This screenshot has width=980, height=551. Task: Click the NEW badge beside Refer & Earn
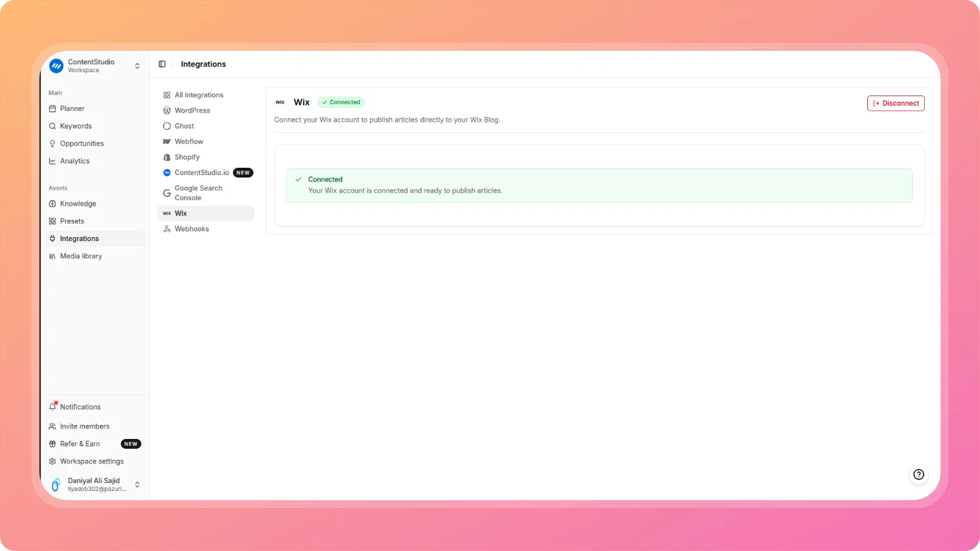pyautogui.click(x=131, y=444)
